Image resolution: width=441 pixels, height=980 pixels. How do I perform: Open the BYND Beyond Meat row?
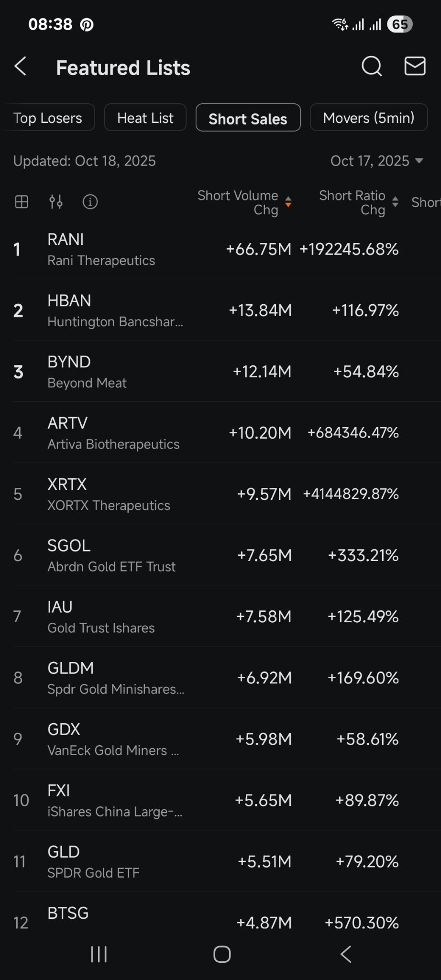220,372
